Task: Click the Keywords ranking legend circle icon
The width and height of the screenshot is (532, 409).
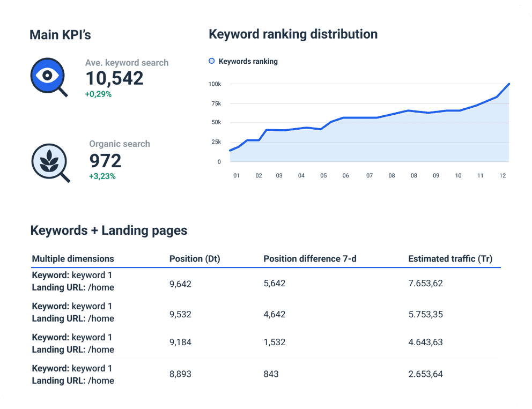Action: 212,61
